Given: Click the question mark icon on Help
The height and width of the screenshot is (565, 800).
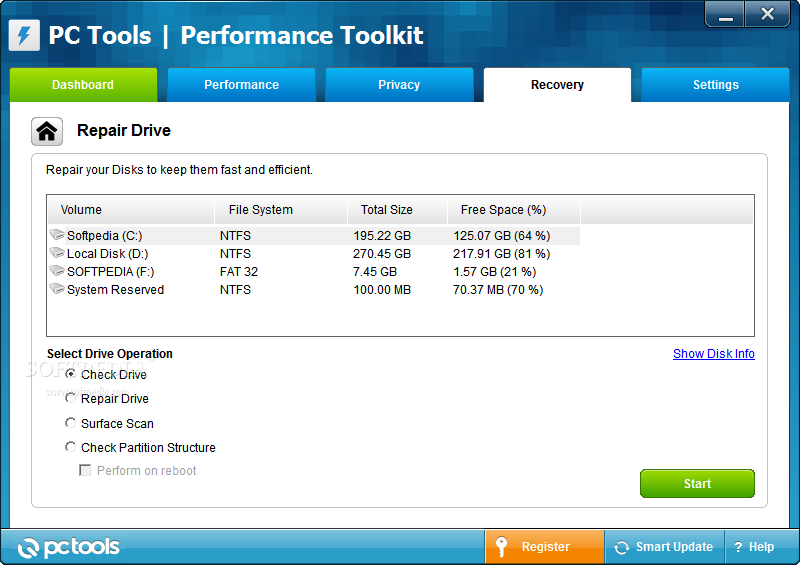Looking at the screenshot, I should pos(738,547).
